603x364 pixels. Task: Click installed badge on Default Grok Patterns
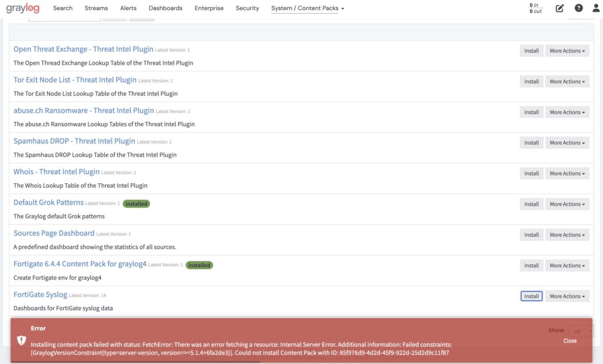click(x=136, y=204)
